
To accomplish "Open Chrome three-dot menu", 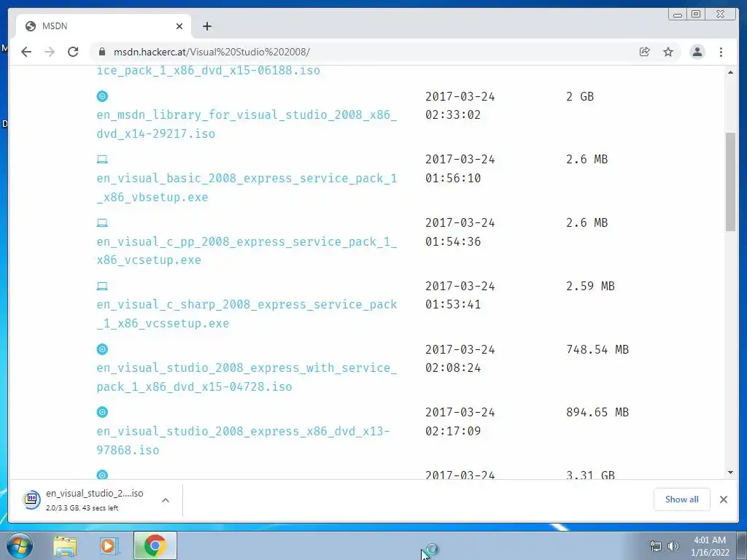I will click(721, 52).
